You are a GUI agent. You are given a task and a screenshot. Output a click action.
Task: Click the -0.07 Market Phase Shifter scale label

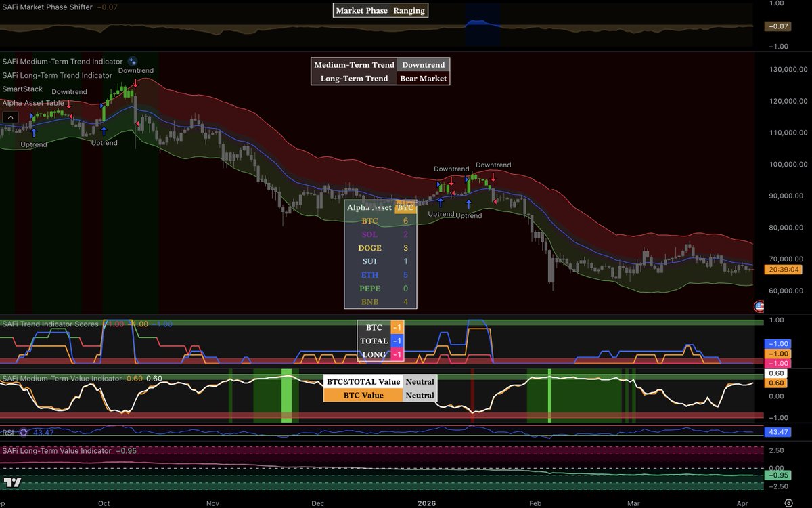point(777,26)
